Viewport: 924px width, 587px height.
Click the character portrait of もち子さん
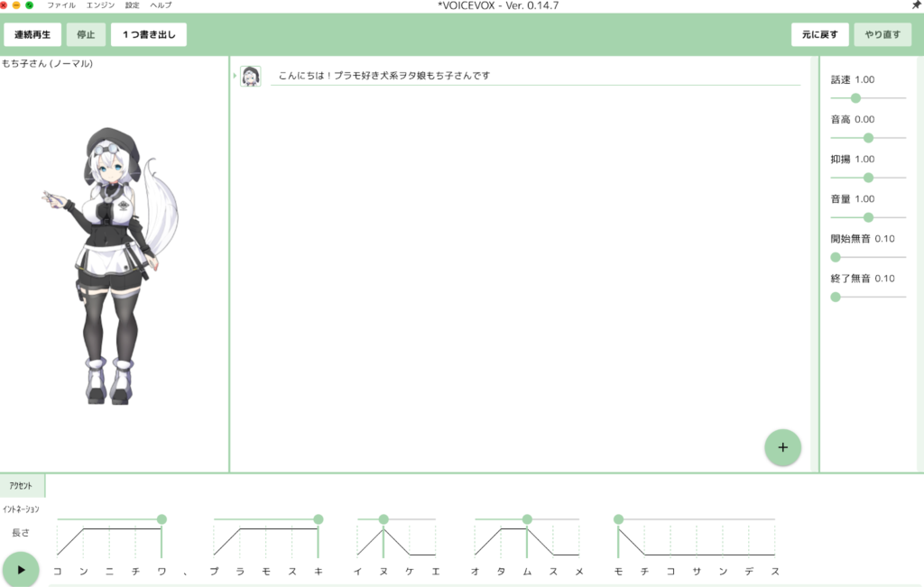(112, 266)
